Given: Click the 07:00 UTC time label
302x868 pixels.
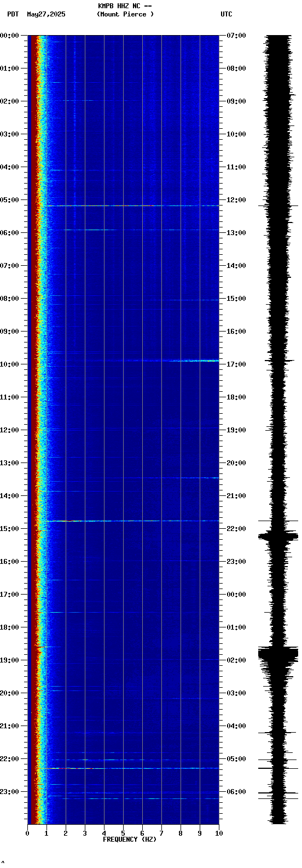Looking at the screenshot, I should click(236, 36).
